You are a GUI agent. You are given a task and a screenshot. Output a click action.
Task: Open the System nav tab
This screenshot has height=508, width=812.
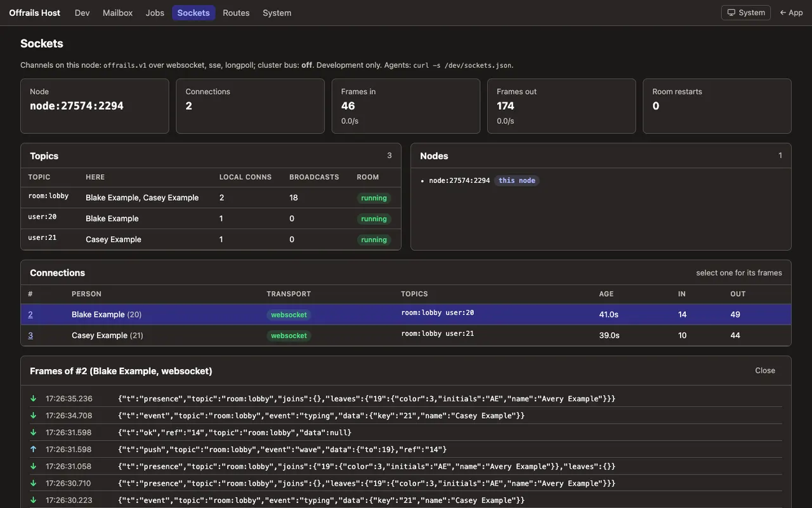coord(277,13)
